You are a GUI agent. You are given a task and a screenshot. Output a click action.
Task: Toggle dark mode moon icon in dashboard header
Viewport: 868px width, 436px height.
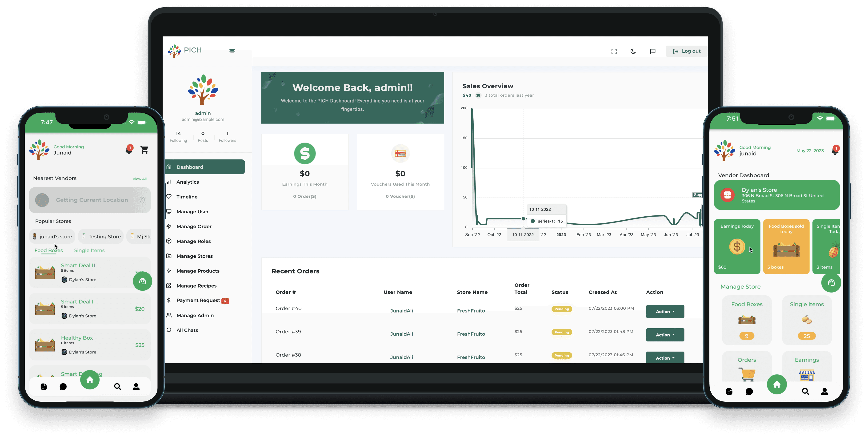coord(633,51)
